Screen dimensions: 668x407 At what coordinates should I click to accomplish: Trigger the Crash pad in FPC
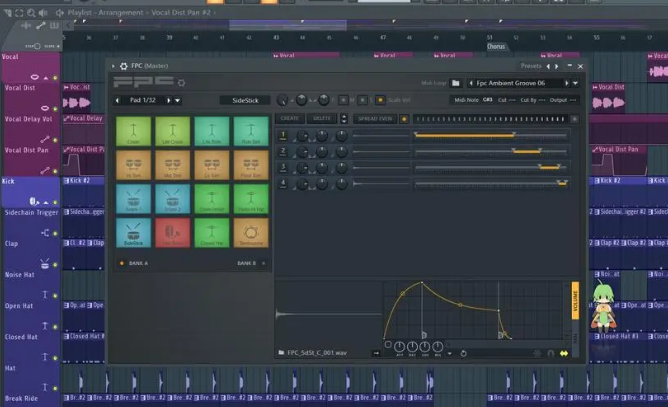(x=133, y=131)
